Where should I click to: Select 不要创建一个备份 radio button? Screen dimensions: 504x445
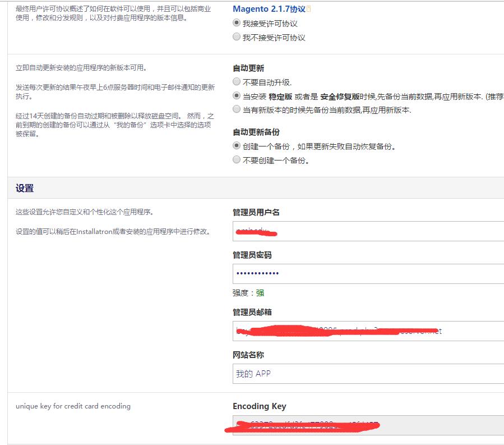pos(237,159)
